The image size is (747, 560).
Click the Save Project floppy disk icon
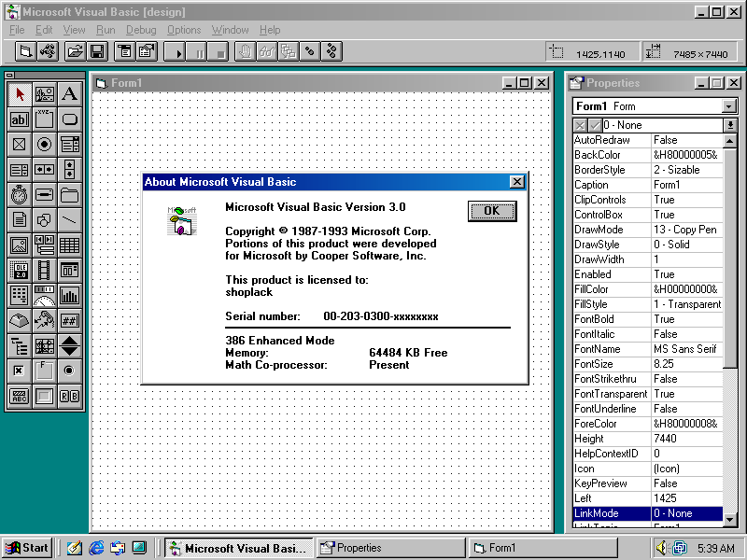coord(97,51)
